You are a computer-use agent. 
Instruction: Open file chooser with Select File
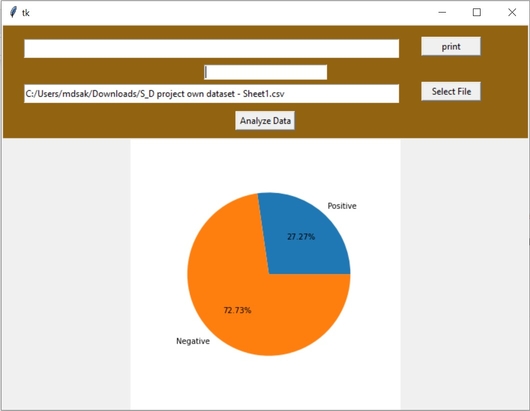[451, 91]
